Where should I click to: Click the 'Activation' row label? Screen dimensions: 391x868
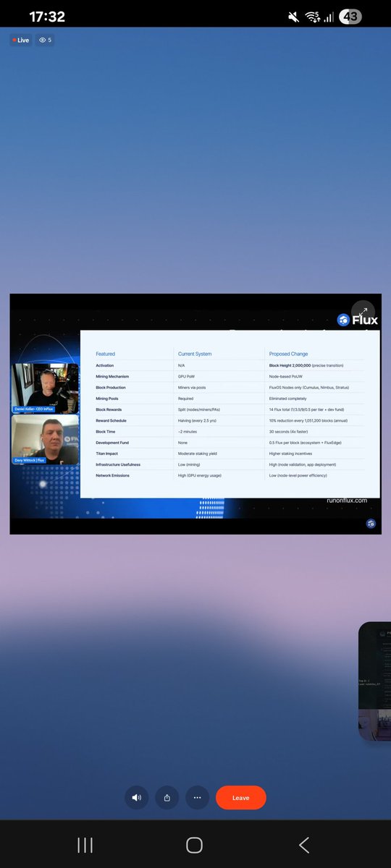point(105,365)
